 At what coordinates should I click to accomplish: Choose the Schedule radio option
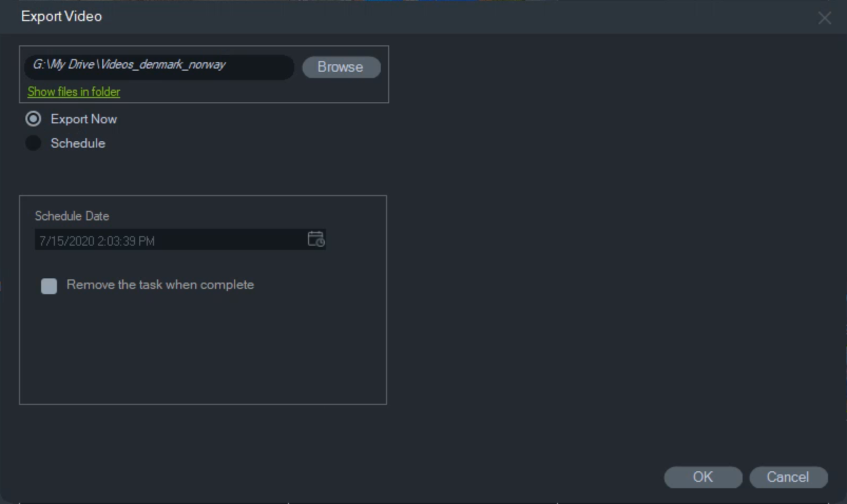click(33, 143)
